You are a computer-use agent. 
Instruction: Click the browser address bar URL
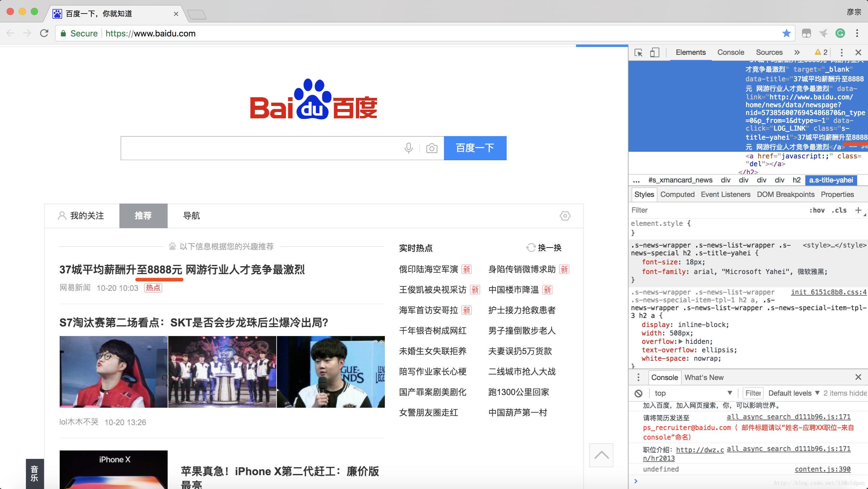[150, 33]
